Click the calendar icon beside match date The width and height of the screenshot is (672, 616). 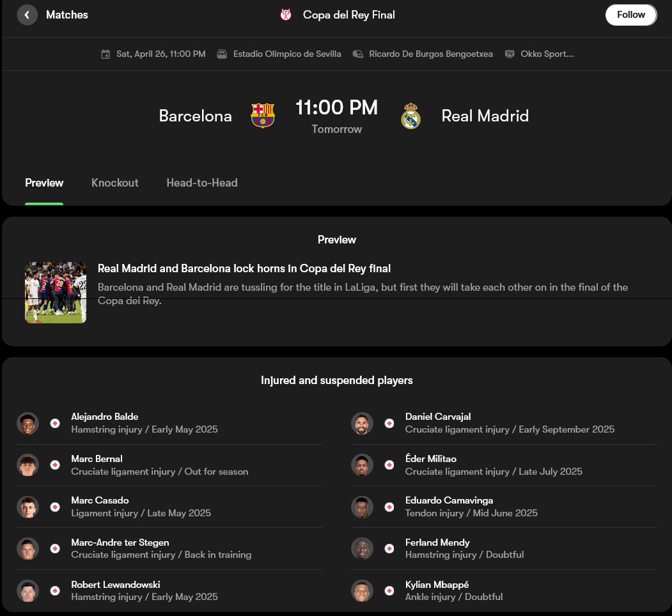pyautogui.click(x=106, y=54)
